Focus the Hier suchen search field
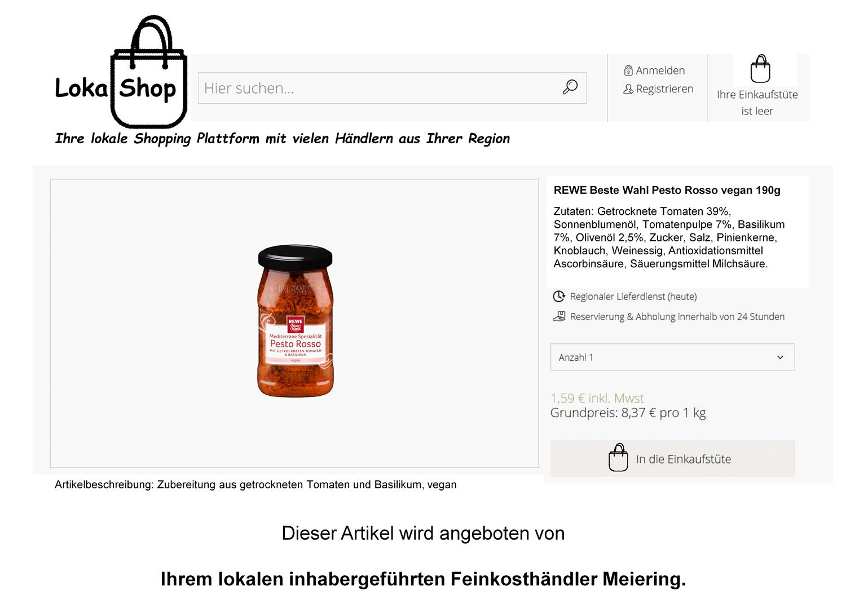Screen dimensions: 868x609 392,88
